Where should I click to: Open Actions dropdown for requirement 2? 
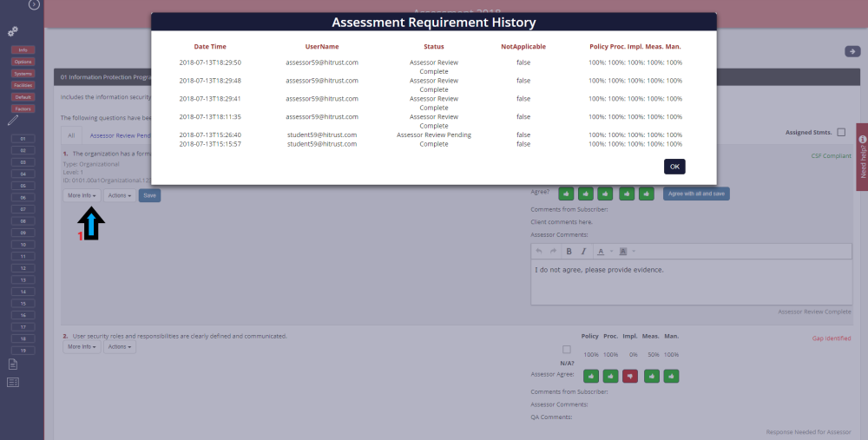coord(120,347)
